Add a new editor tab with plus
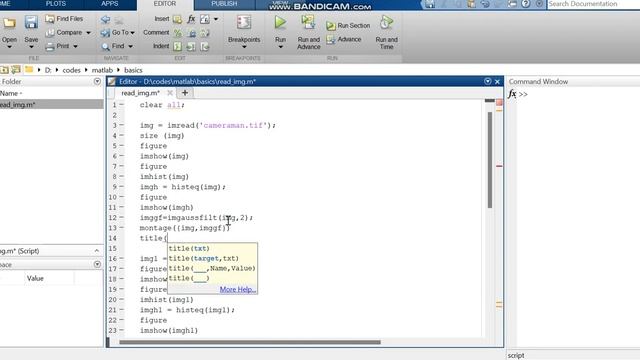 [x=184, y=93]
